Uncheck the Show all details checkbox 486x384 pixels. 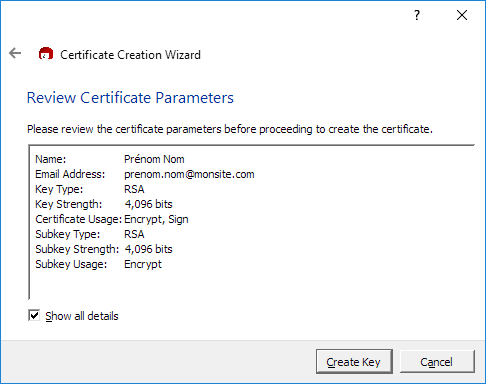point(34,315)
